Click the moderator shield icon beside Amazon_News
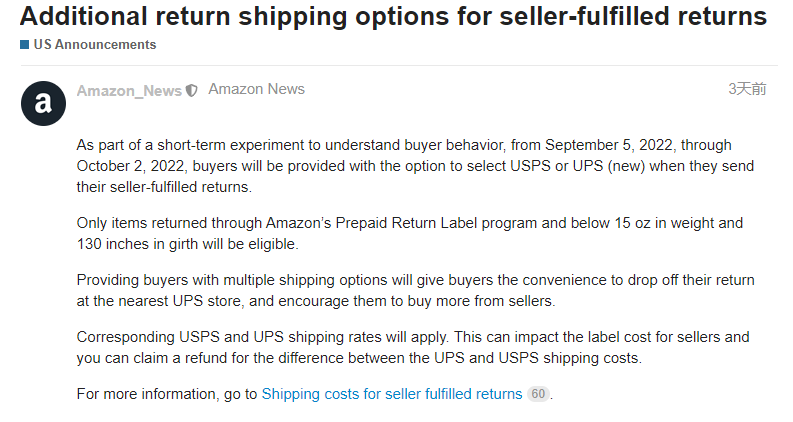The image size is (793, 422). pos(192,91)
